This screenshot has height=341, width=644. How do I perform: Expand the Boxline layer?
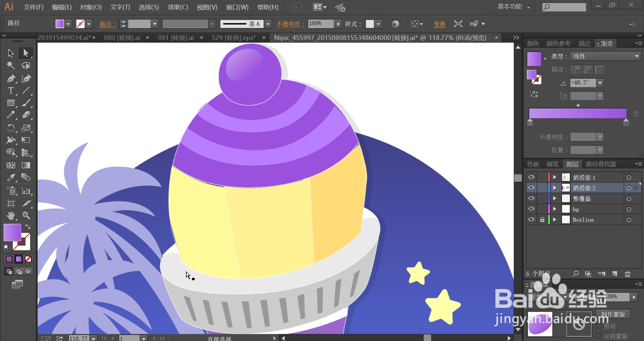pos(555,219)
